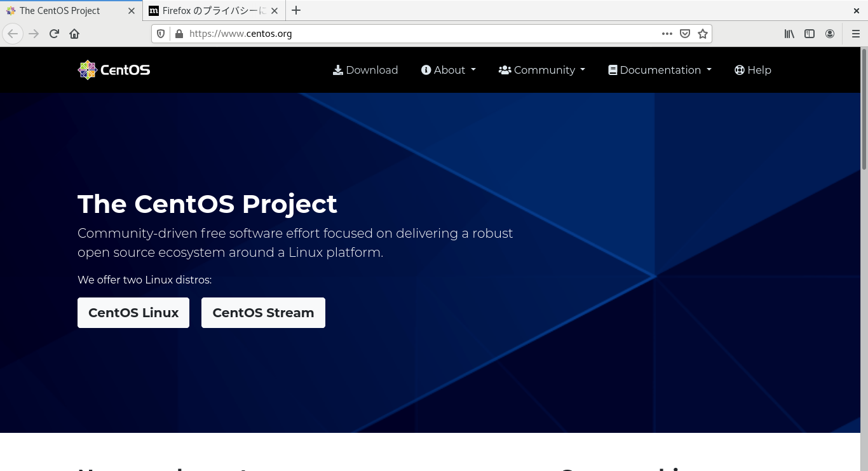Open the Help page link
Screen dimensions: 868x471
point(753,70)
